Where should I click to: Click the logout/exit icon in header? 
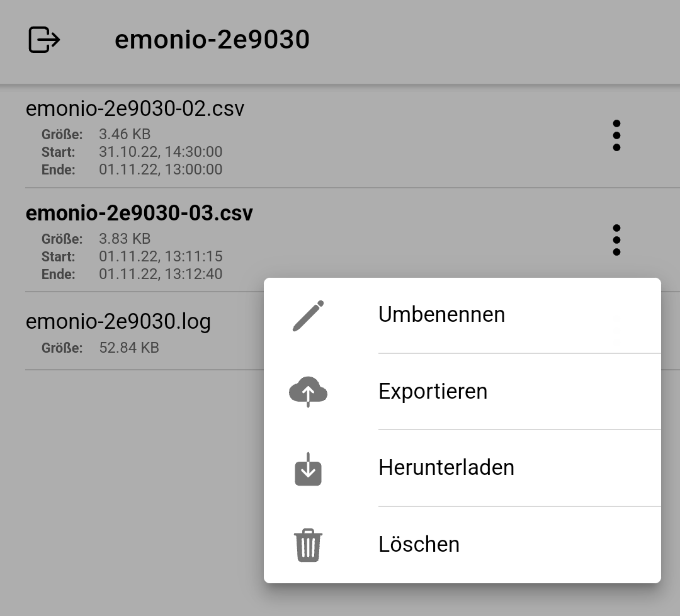(44, 40)
